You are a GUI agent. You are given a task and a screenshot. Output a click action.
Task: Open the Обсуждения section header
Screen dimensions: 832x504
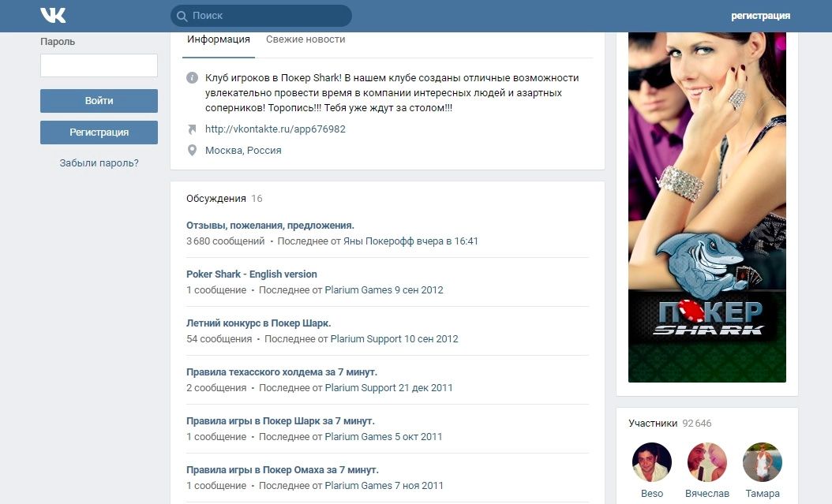[216, 199]
